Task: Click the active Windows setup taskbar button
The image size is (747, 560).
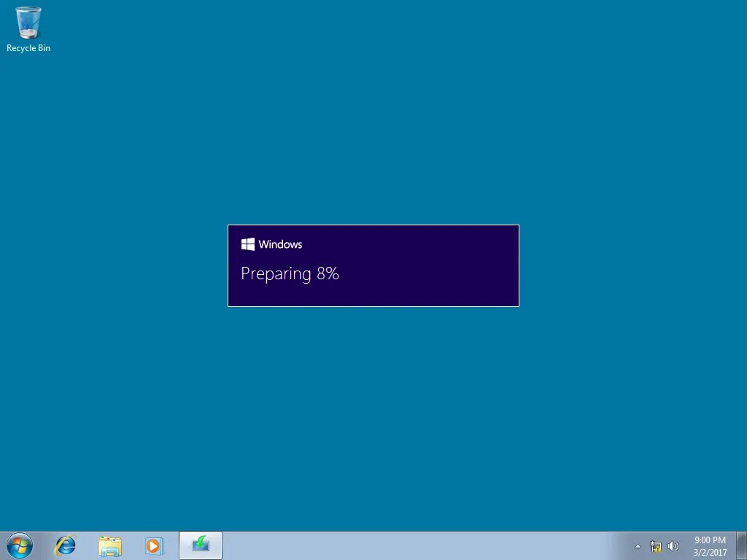Action: (x=201, y=545)
